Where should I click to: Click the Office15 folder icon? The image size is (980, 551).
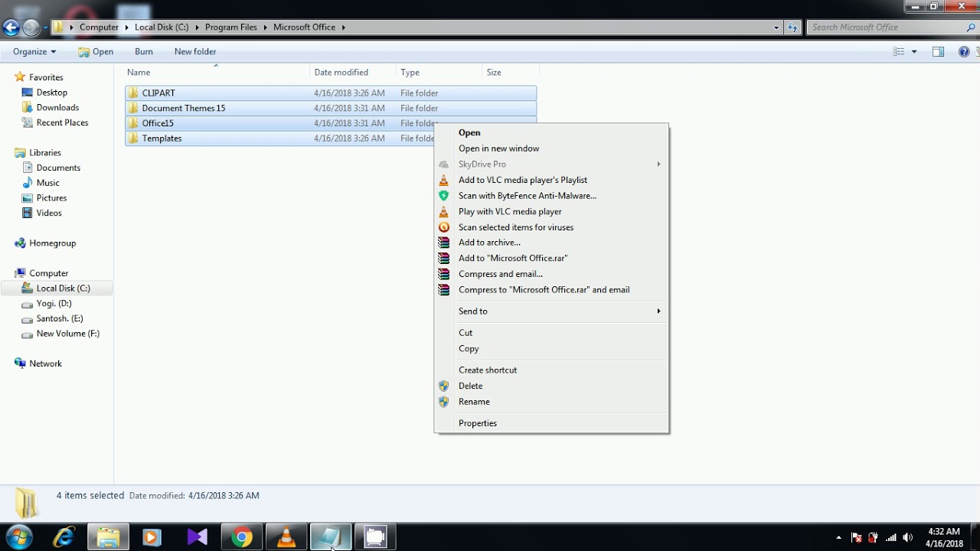click(x=133, y=123)
